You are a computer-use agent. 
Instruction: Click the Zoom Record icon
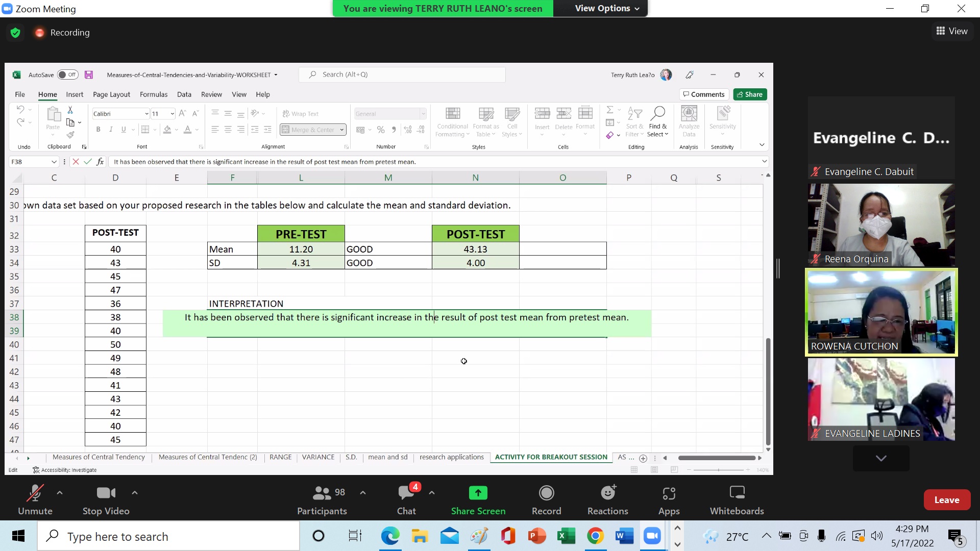point(546,493)
